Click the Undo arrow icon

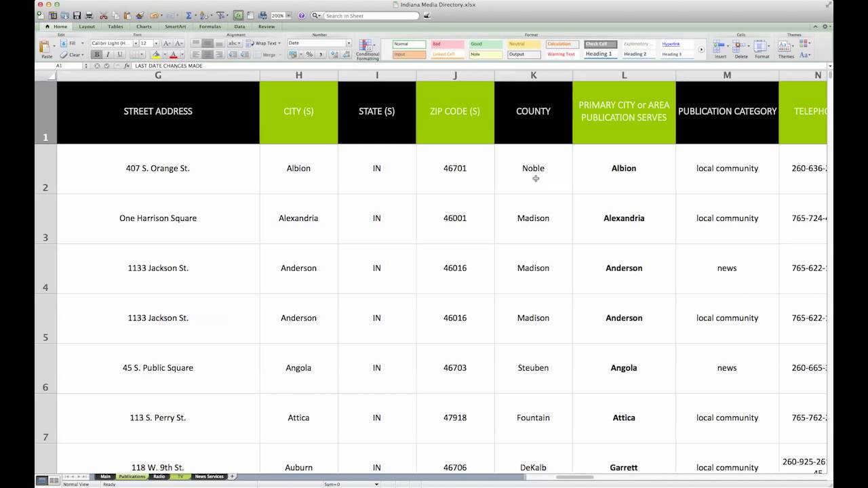coord(154,16)
